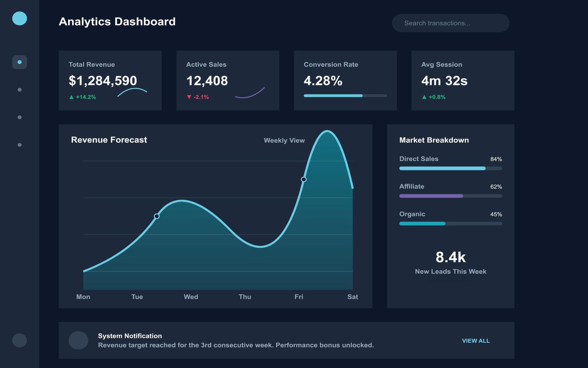Screen dimensions: 588x368
Task: Click the Total Revenue card label
Action: [x=91, y=65]
